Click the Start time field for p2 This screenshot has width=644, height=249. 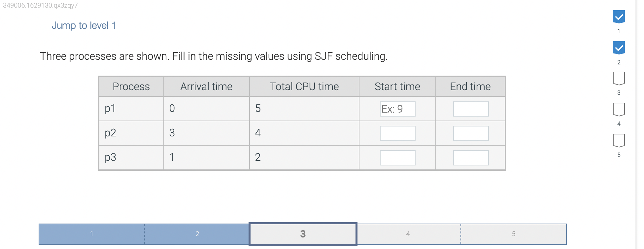[397, 133]
